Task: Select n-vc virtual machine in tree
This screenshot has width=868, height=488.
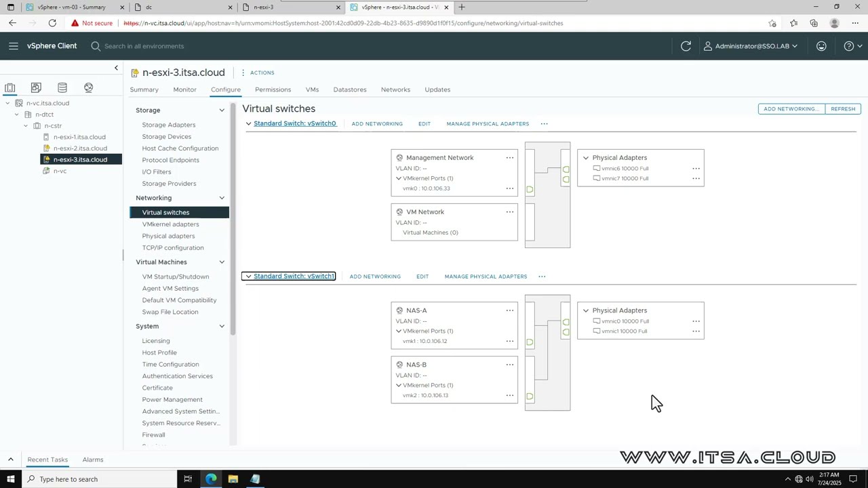Action: (x=60, y=171)
